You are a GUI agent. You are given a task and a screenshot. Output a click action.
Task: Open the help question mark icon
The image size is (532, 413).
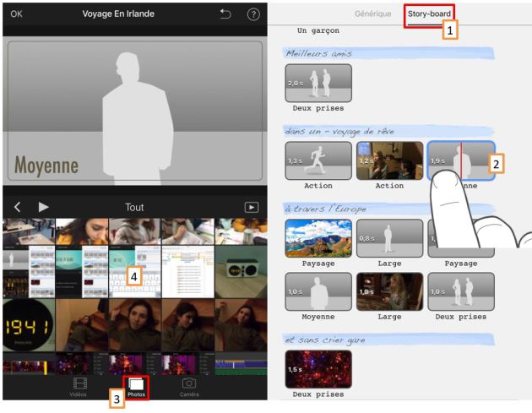[x=253, y=14]
